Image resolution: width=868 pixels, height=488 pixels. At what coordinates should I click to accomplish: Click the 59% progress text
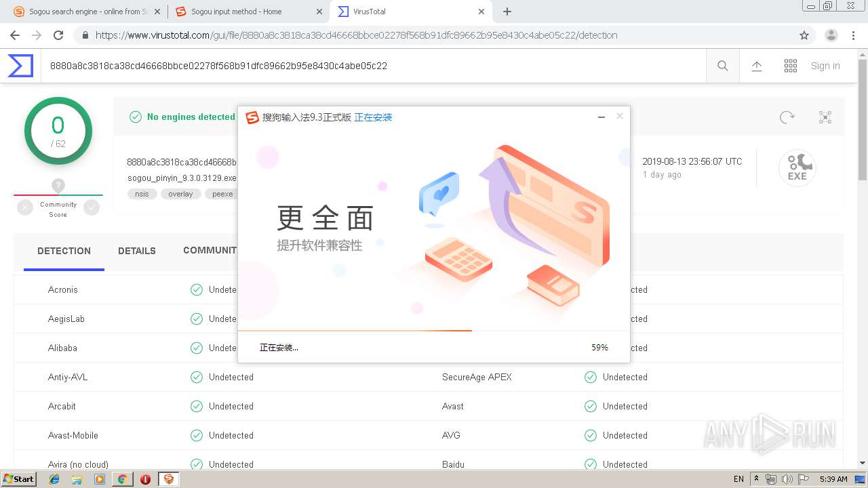coord(599,348)
